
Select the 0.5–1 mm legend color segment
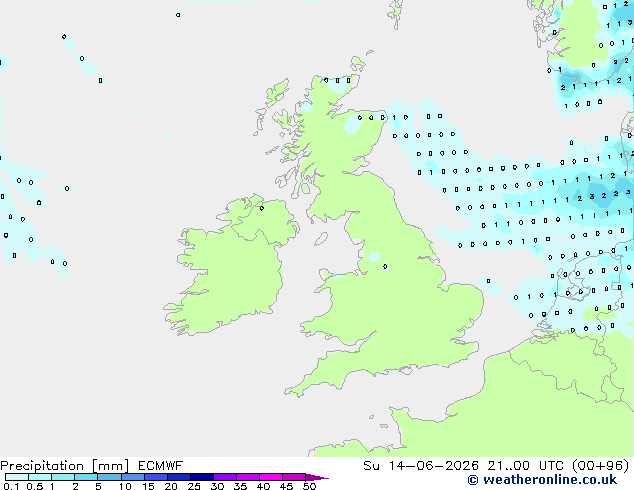pyautogui.click(x=40, y=477)
